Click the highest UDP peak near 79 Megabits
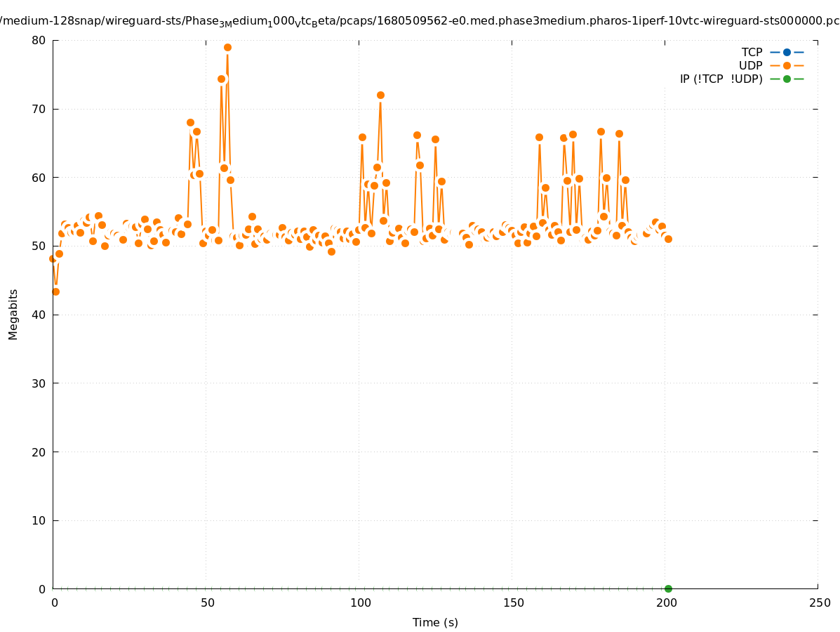The image size is (840, 632). coord(227,48)
